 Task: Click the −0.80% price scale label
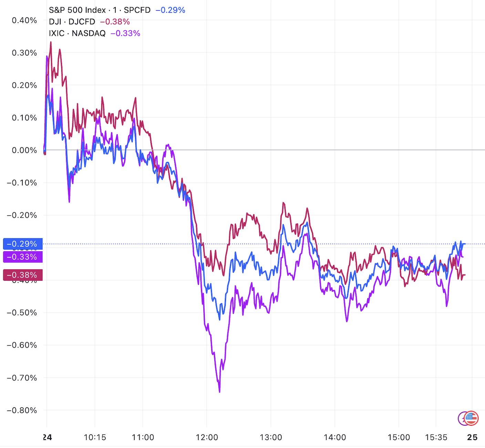[22, 410]
